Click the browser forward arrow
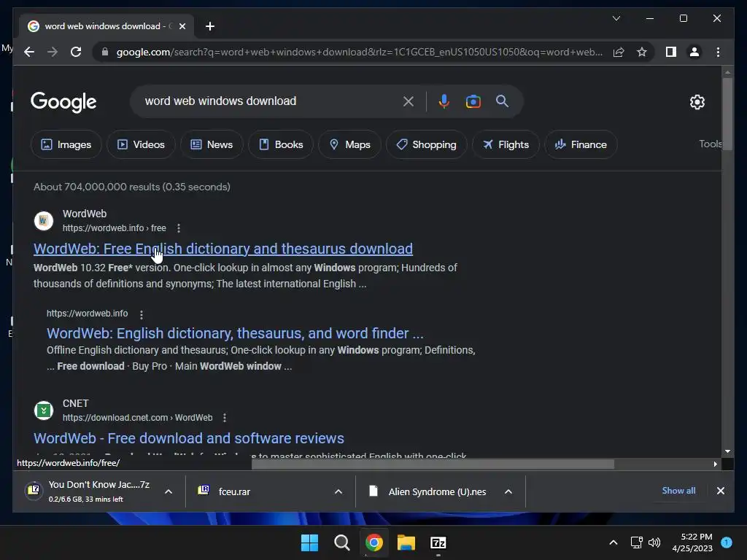Screen dimensions: 747x560 pos(53,52)
